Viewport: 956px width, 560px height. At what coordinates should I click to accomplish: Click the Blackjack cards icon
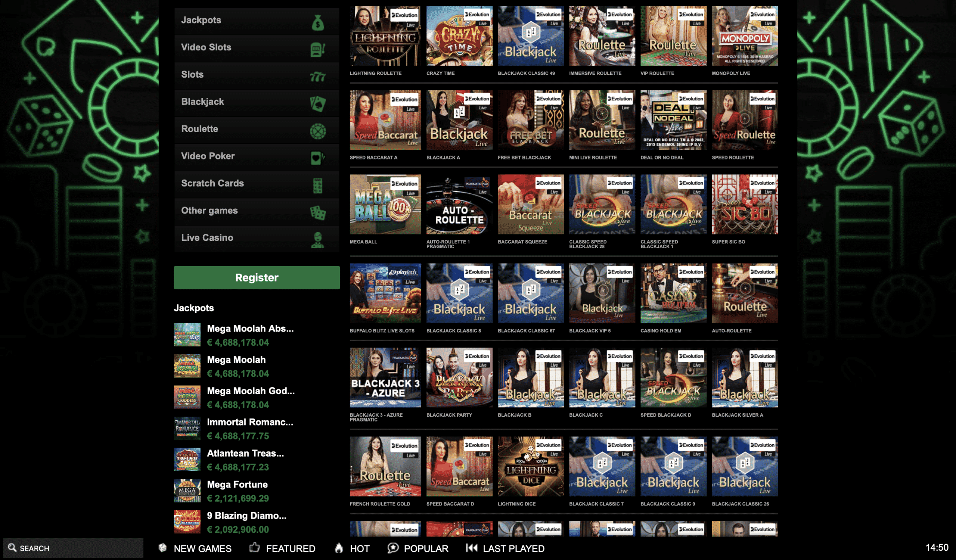(317, 104)
